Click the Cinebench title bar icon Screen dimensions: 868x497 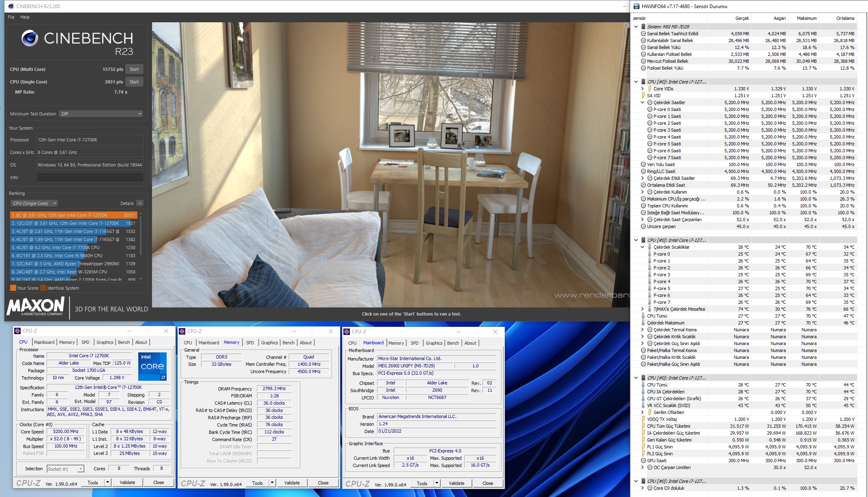click(x=10, y=6)
